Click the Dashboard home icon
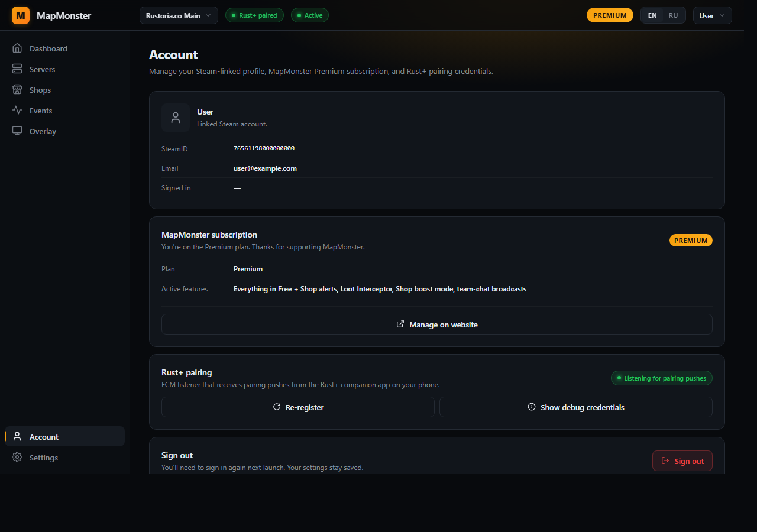The width and height of the screenshot is (757, 532). tap(17, 48)
